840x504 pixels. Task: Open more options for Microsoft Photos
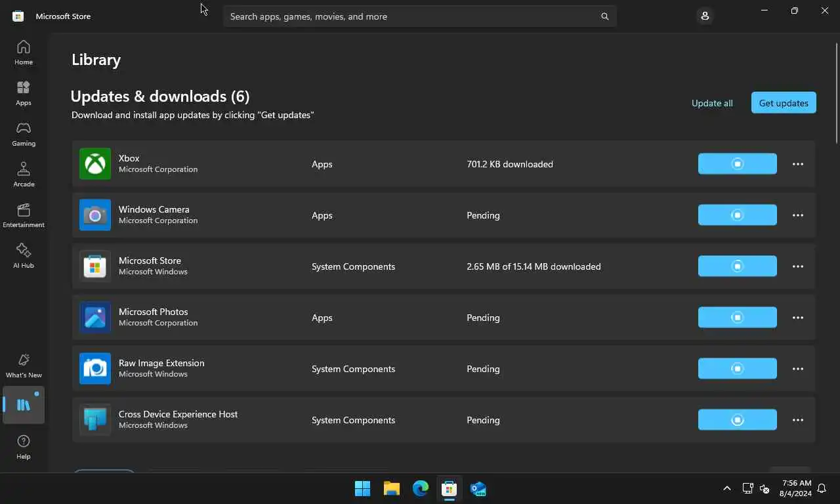(x=798, y=318)
